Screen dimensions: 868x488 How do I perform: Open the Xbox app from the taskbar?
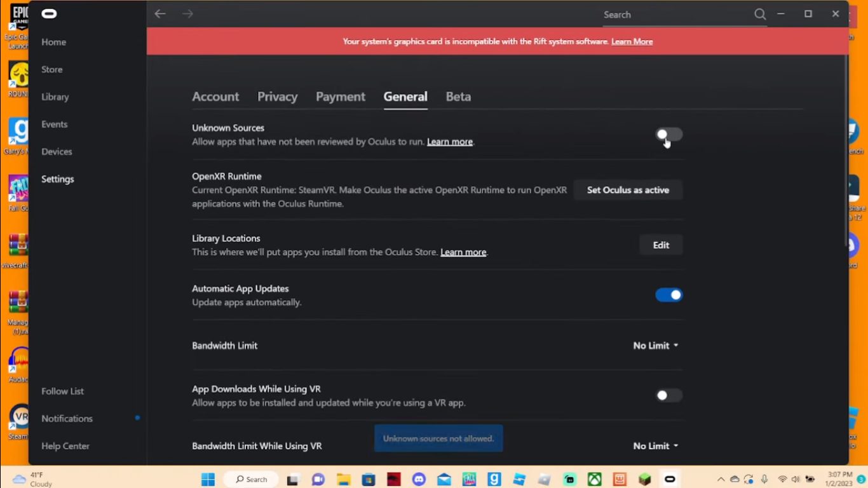coord(595,479)
